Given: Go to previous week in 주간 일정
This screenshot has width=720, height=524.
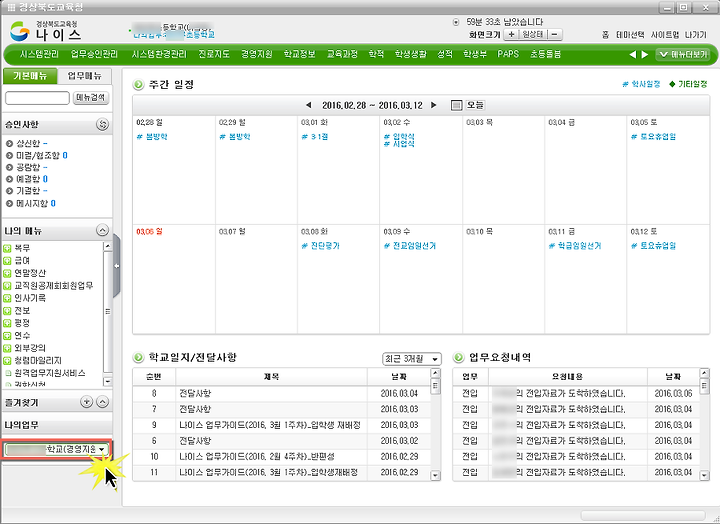Looking at the screenshot, I should [309, 105].
